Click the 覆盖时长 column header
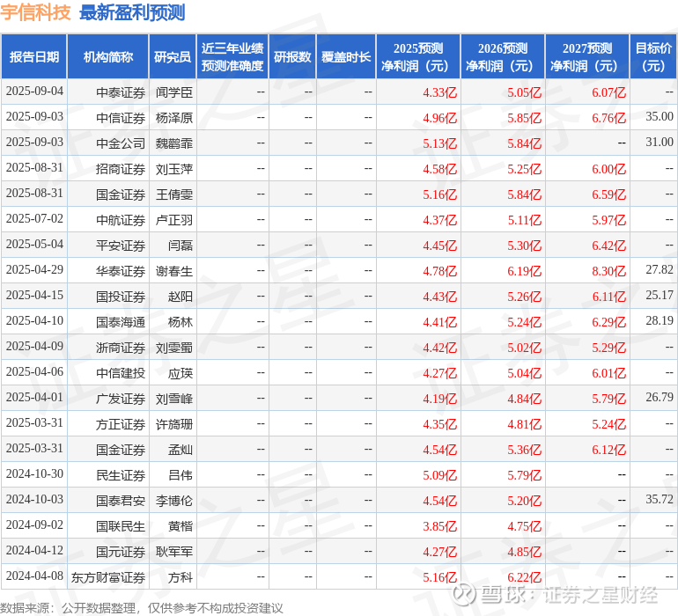 coord(346,56)
